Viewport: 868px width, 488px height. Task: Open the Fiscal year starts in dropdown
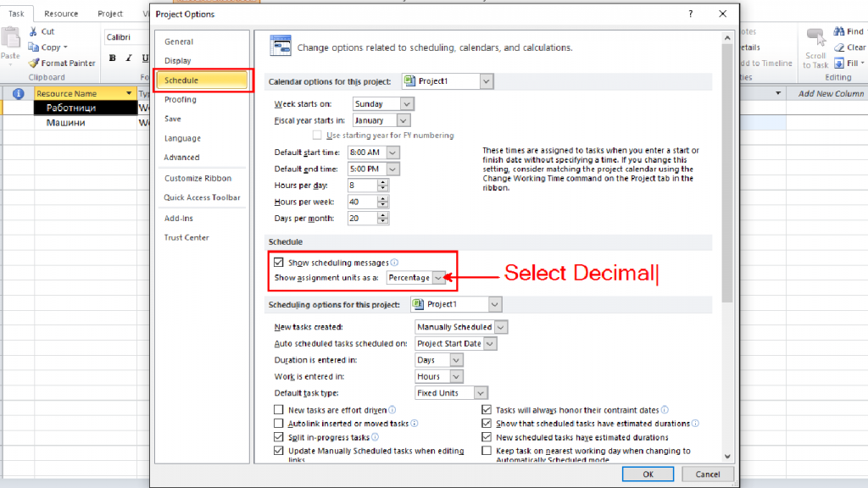pos(403,120)
